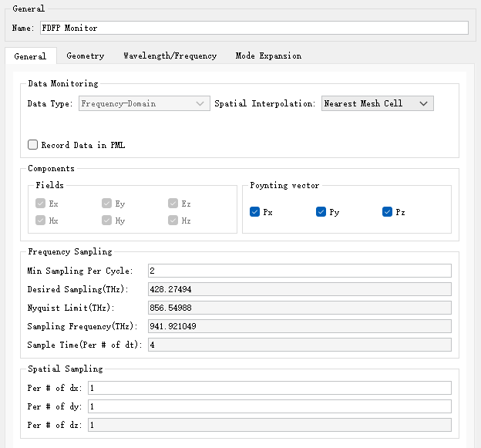This screenshot has width=481, height=448.
Task: Click the Per # of dz field
Action: click(x=269, y=425)
